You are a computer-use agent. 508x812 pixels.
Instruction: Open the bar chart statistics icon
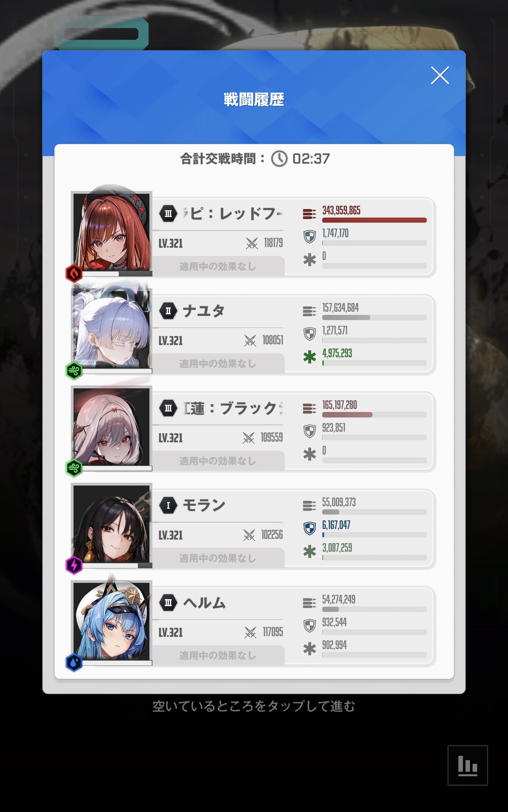(468, 765)
